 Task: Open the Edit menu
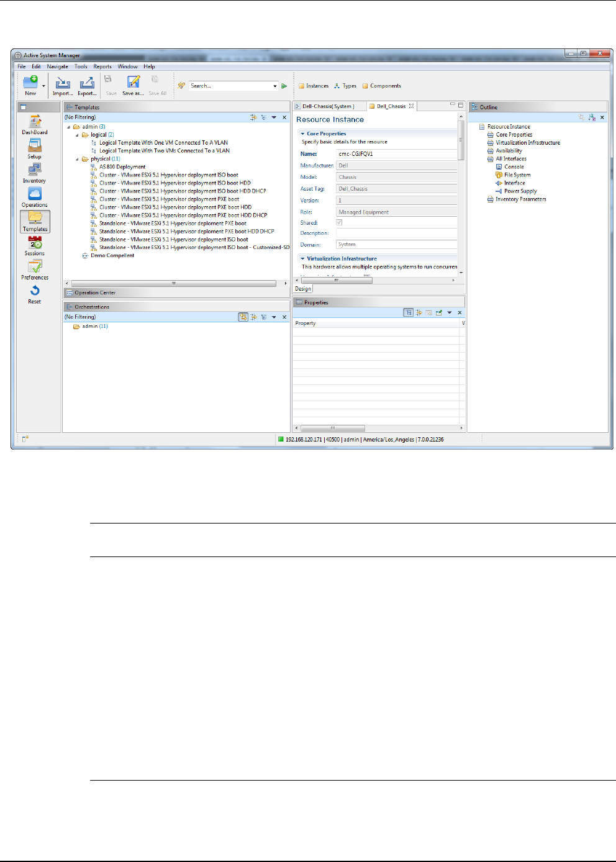[x=37, y=66]
